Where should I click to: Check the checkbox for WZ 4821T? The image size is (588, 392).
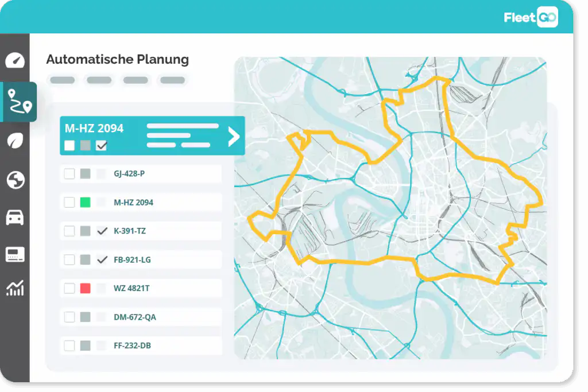point(69,288)
